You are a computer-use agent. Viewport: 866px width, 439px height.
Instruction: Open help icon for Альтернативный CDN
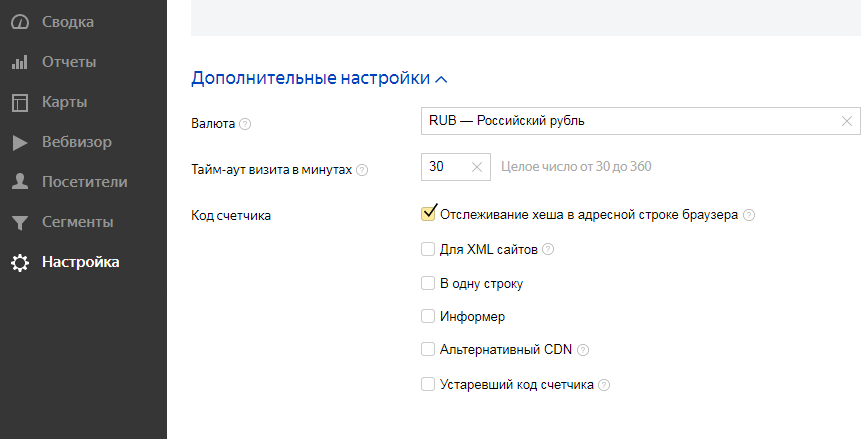click(583, 350)
